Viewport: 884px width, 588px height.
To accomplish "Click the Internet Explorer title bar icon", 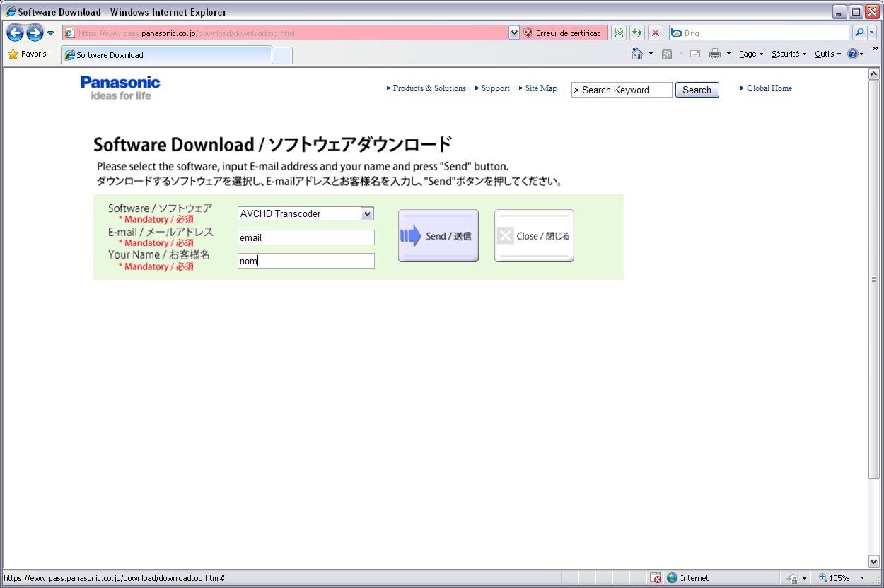I will 11,12.
